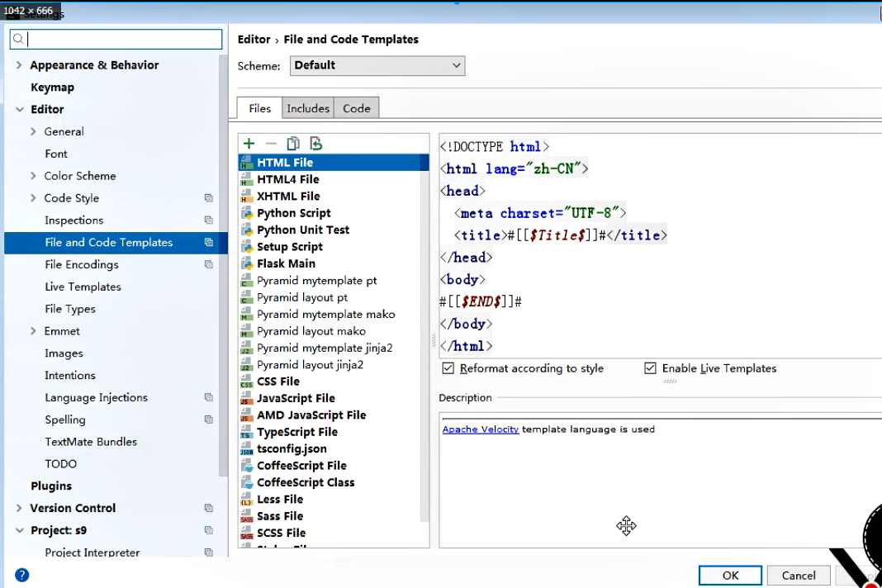The height and width of the screenshot is (588, 882).
Task: Open the Scheme dropdown
Action: (377, 65)
